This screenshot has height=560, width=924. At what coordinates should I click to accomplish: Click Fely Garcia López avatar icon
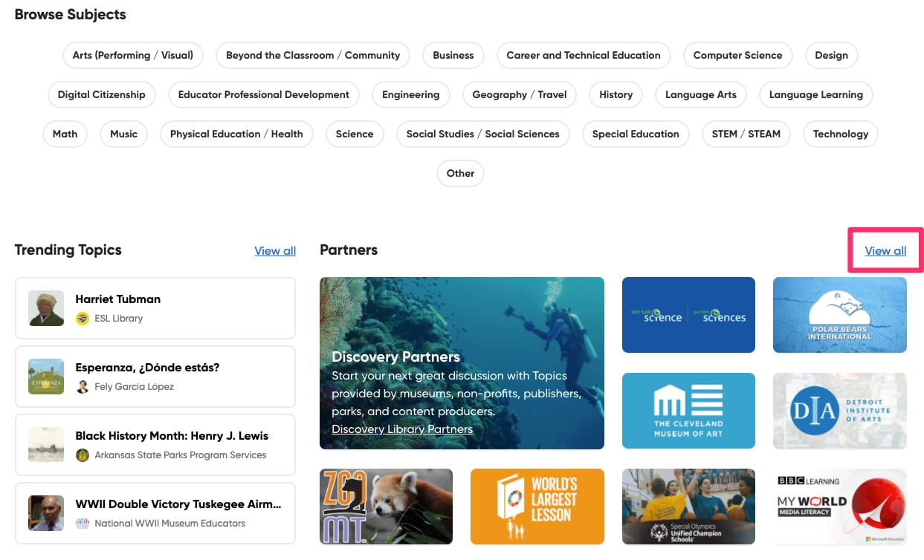(x=83, y=387)
